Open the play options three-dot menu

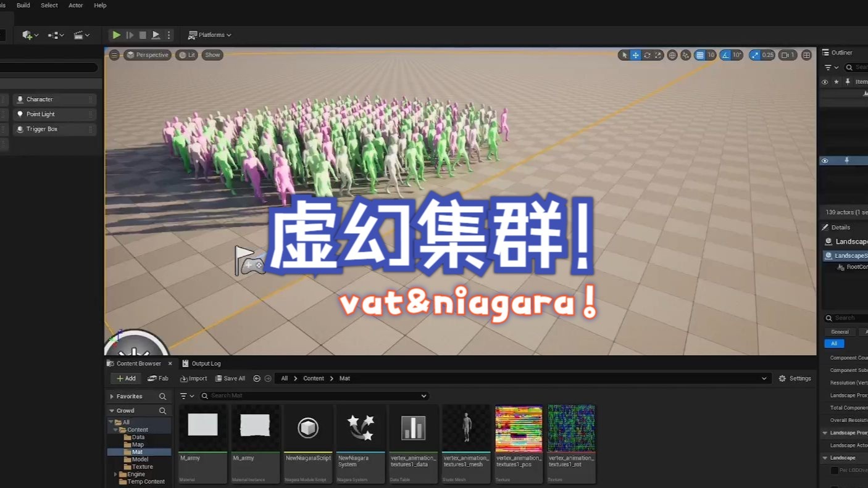tap(169, 35)
